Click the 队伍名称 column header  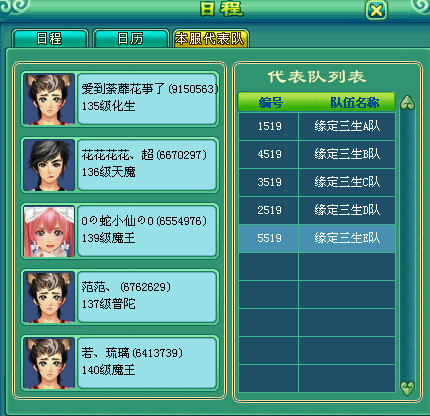coord(355,102)
